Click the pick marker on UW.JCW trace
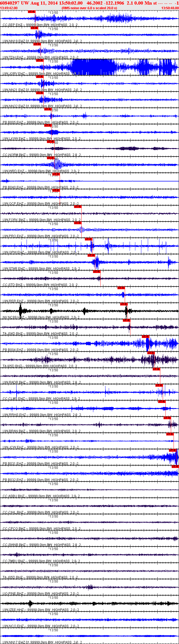 [170, 434]
